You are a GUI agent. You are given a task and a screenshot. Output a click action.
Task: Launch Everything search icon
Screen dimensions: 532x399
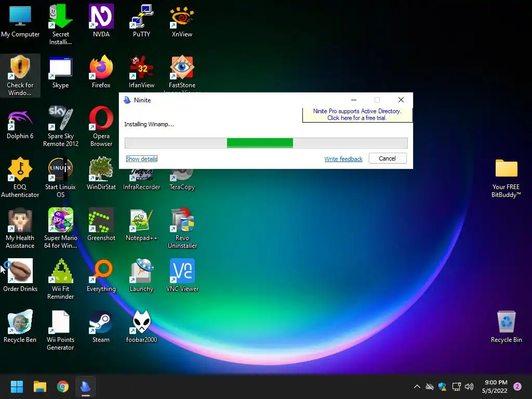tap(101, 275)
